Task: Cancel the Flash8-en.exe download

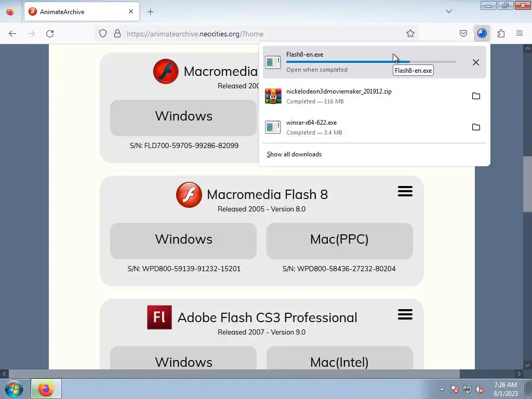Action: point(476,62)
